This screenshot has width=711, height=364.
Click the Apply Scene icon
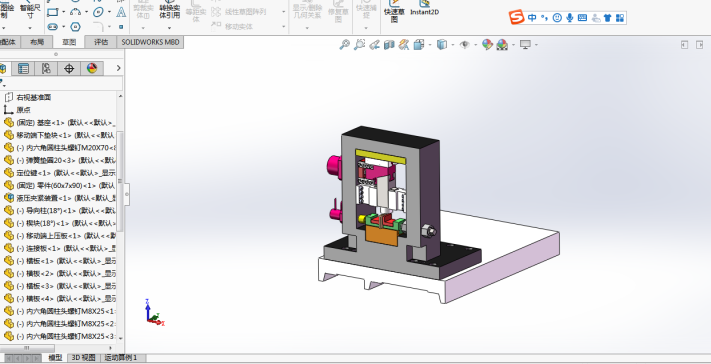(502, 44)
